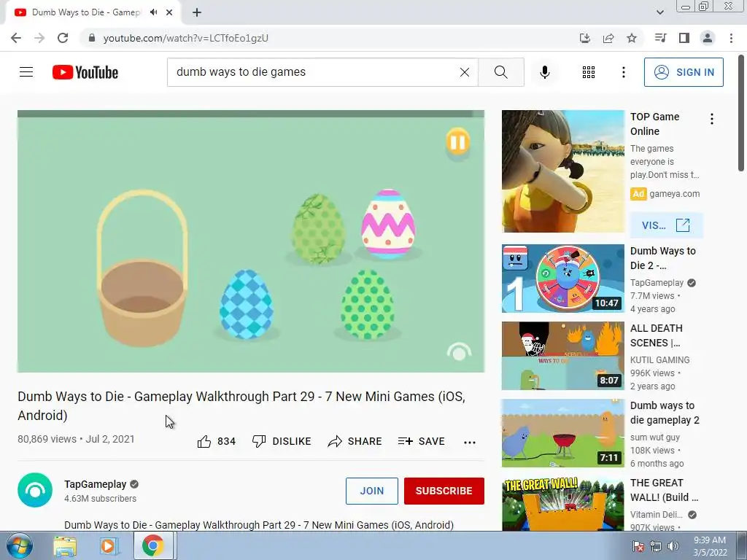Open the TapGameplay channel name link

pyautogui.click(x=96, y=484)
